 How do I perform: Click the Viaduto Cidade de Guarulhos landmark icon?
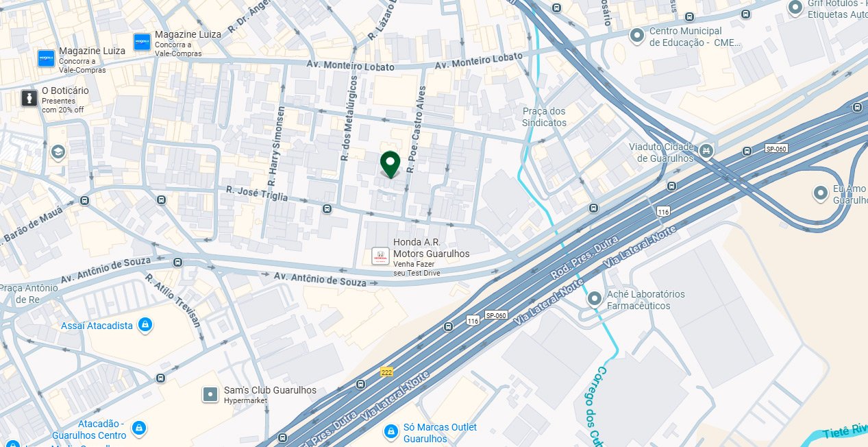[706, 149]
